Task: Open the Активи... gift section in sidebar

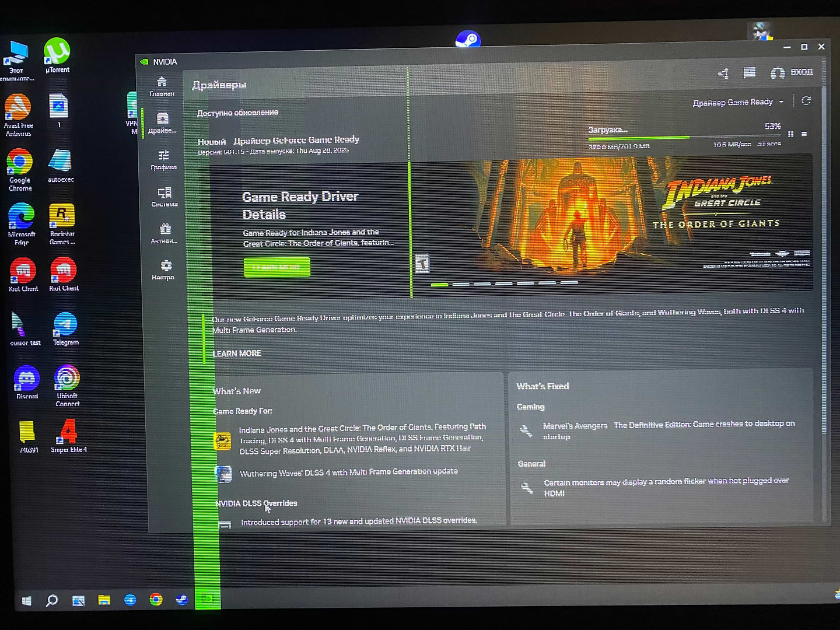Action: (x=165, y=233)
